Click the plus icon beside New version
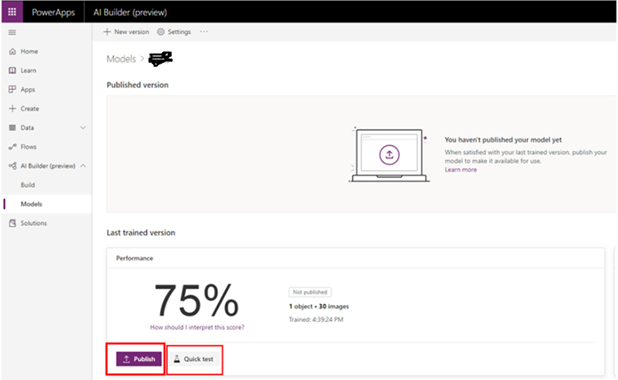The height and width of the screenshot is (380, 618). [x=107, y=32]
